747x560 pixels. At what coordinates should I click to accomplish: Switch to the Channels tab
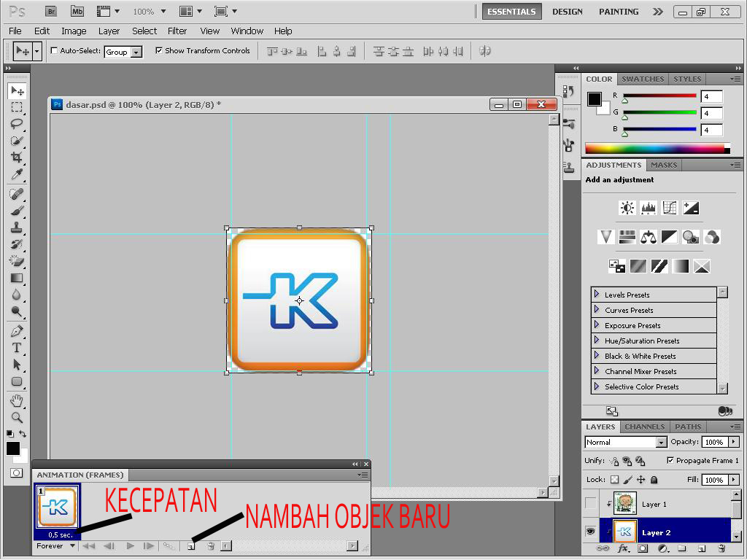click(645, 427)
